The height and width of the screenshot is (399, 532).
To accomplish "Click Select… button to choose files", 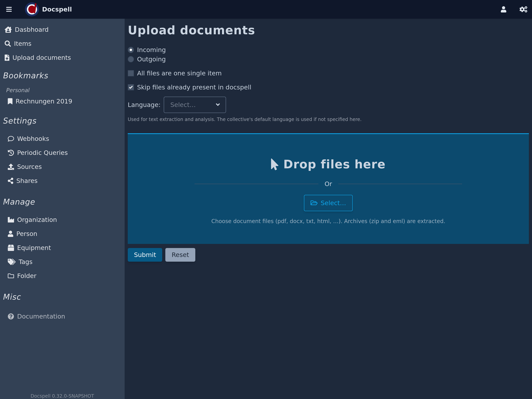I will 328,203.
